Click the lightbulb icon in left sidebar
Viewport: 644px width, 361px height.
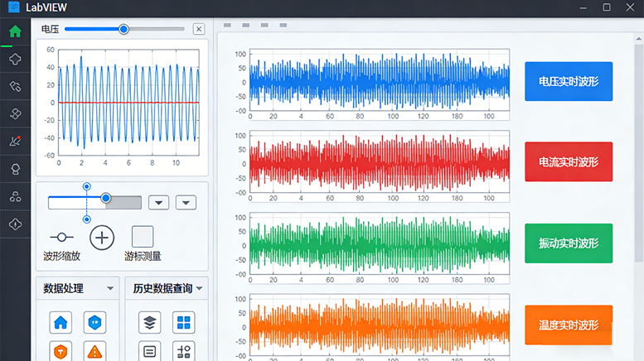tap(15, 169)
